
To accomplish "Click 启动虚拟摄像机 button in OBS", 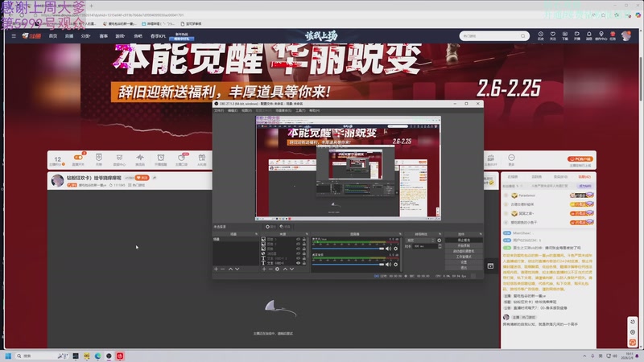I will pos(464,251).
